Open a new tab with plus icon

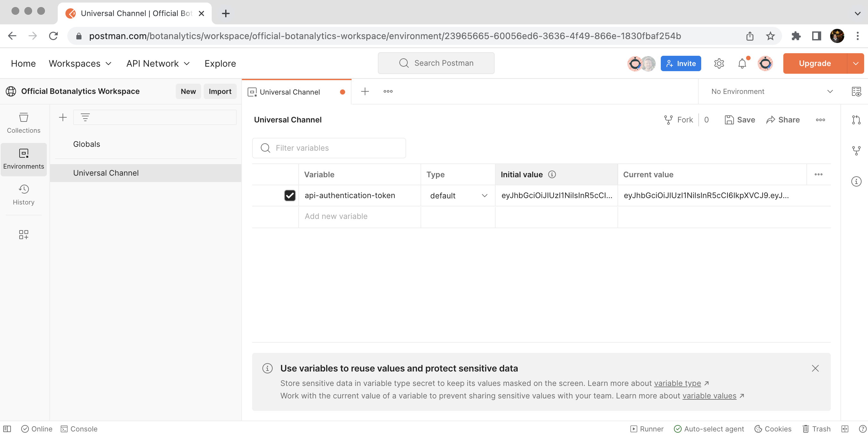click(x=365, y=92)
